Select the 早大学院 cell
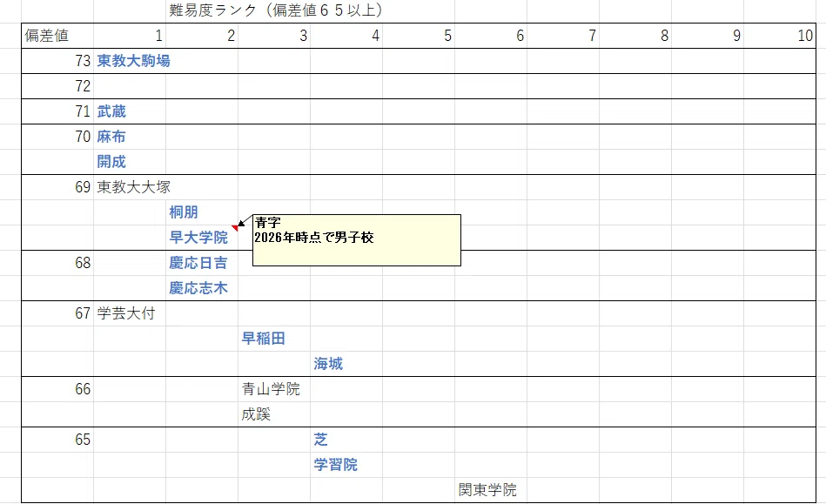 (x=202, y=238)
